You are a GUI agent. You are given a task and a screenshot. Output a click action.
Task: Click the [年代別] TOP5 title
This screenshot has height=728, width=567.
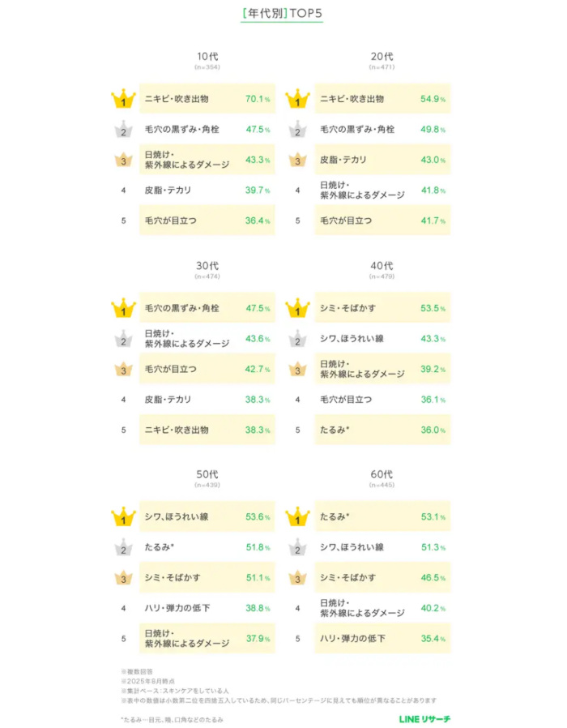pos(283,15)
